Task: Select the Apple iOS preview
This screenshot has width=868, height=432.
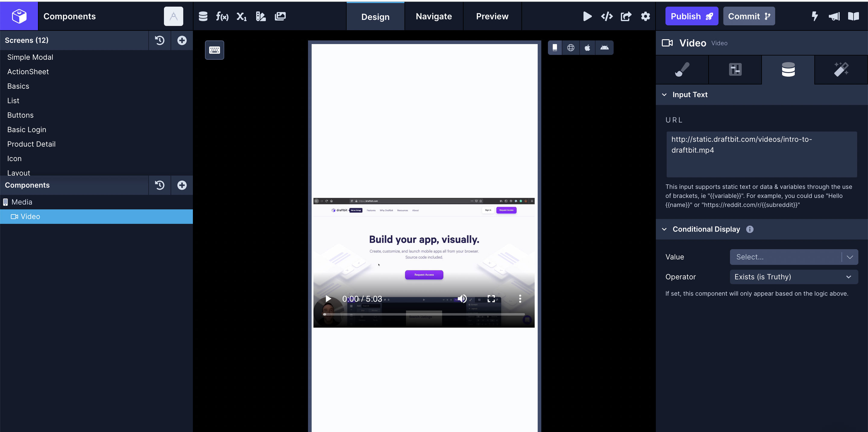Action: (587, 48)
